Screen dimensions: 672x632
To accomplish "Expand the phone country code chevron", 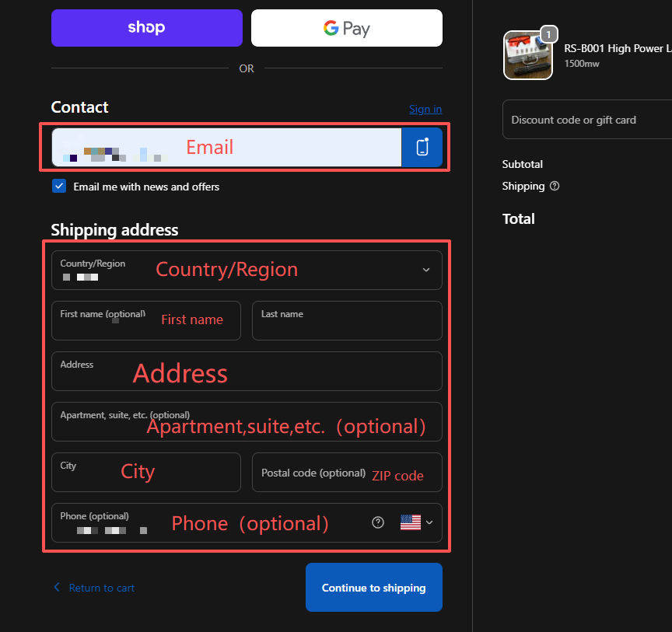I will tap(429, 522).
